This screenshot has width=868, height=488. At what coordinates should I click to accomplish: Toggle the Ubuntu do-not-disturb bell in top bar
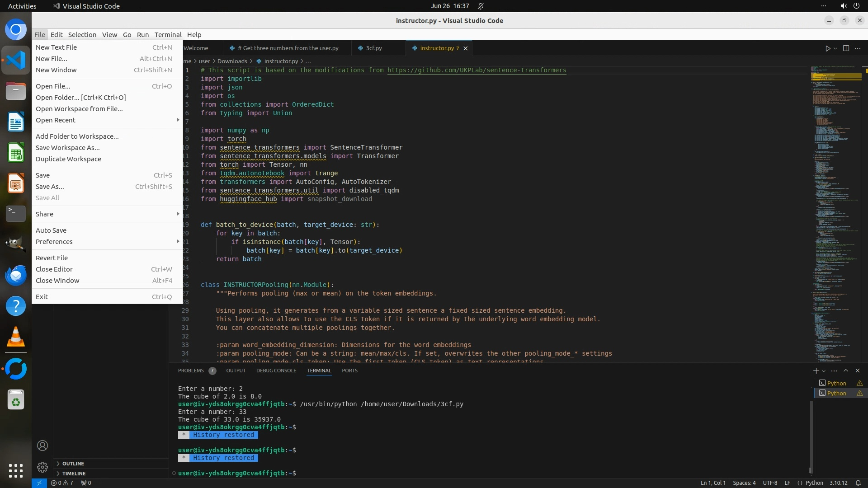[481, 6]
